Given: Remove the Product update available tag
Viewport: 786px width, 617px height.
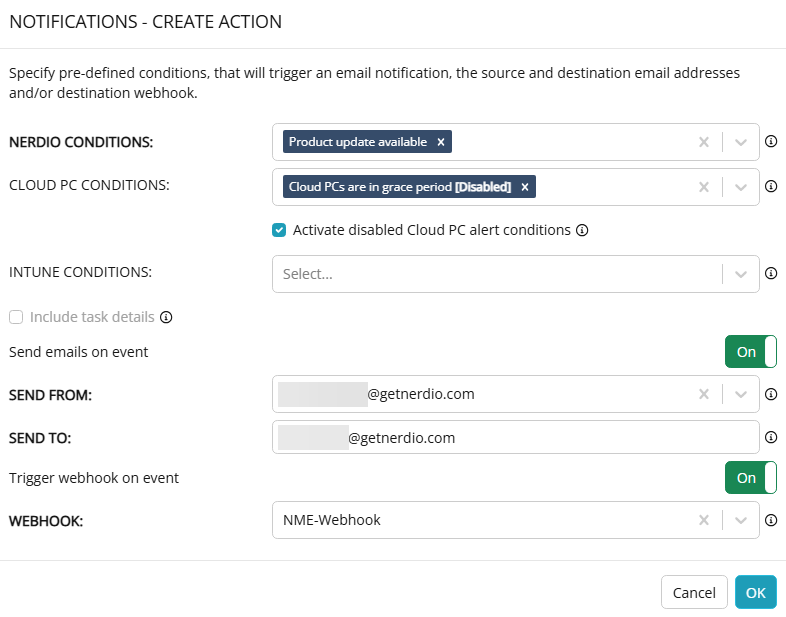Looking at the screenshot, I should 441,142.
